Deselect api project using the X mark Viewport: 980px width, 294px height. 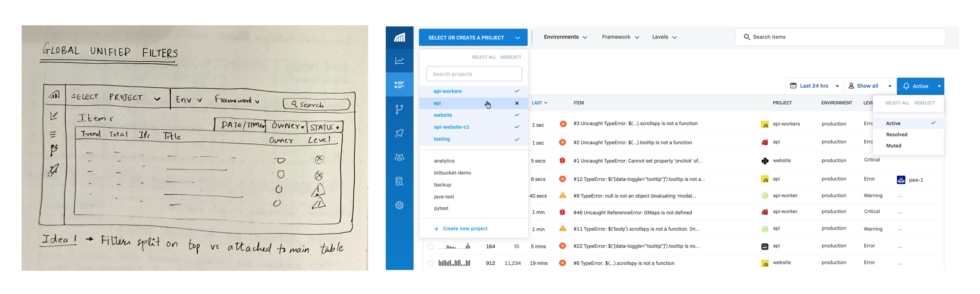click(x=517, y=103)
